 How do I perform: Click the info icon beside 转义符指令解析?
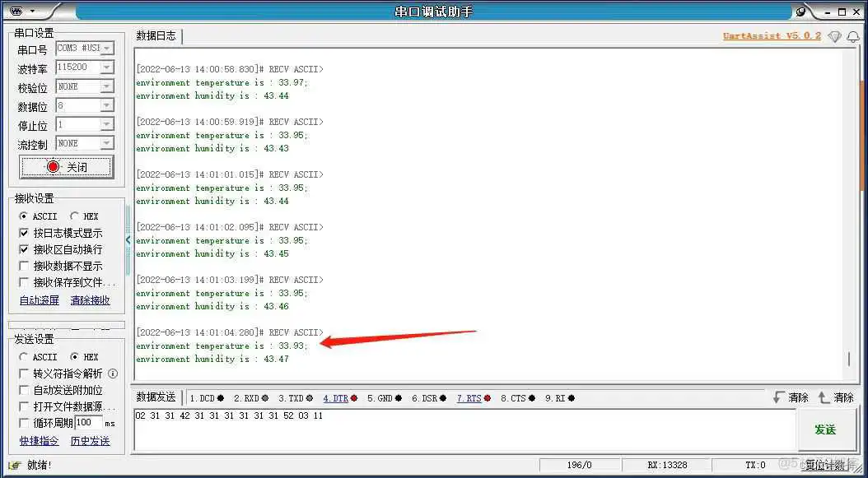click(114, 372)
